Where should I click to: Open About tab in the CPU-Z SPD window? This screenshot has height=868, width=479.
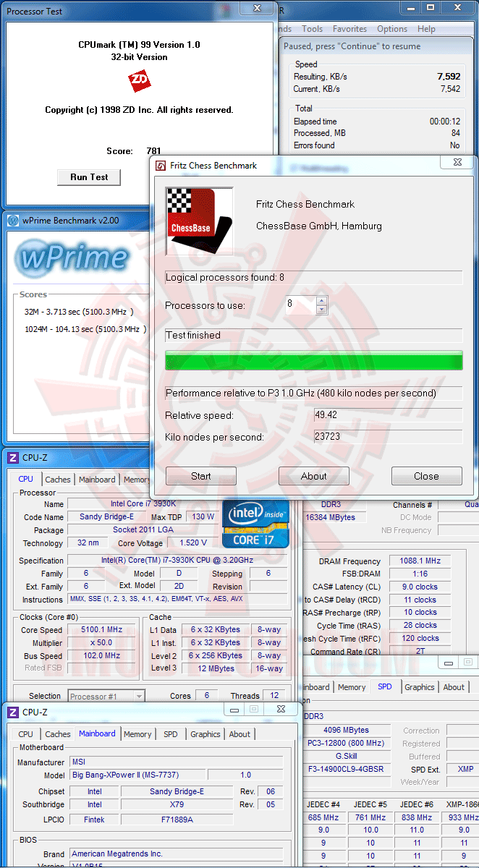454,687
